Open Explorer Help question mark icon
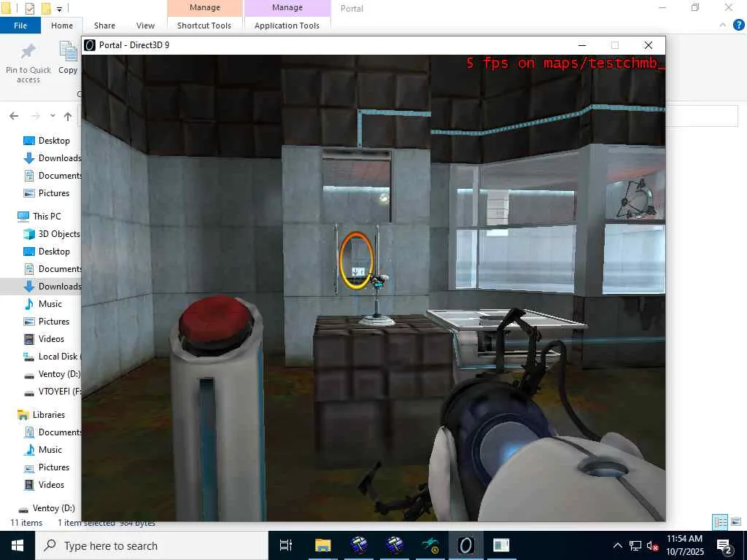 [x=738, y=26]
